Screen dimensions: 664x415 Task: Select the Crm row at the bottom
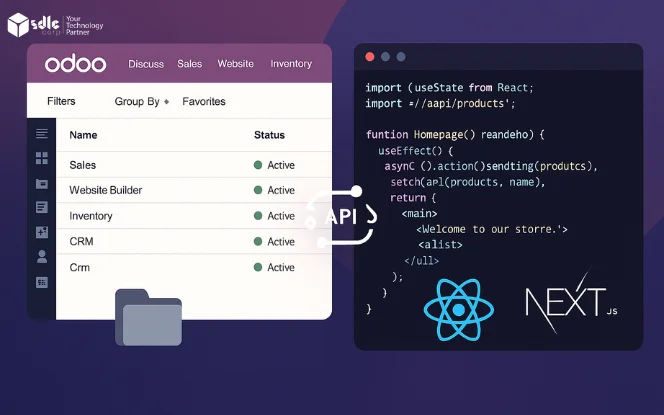pyautogui.click(x=194, y=267)
